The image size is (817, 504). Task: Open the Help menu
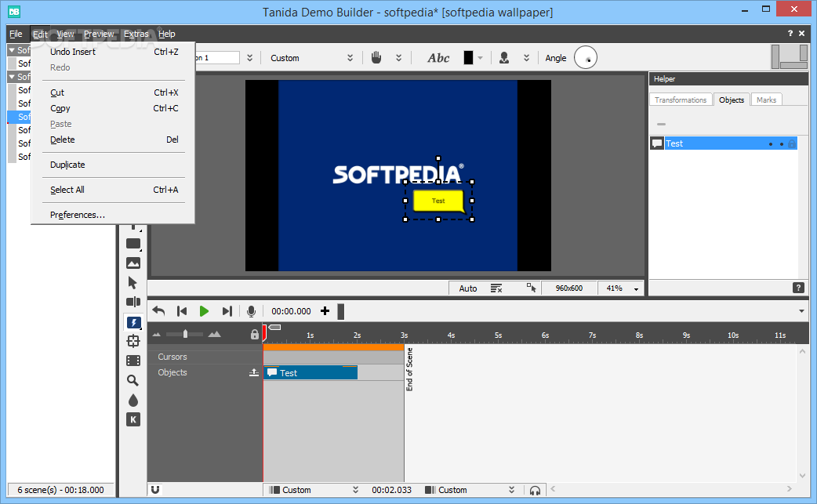167,34
